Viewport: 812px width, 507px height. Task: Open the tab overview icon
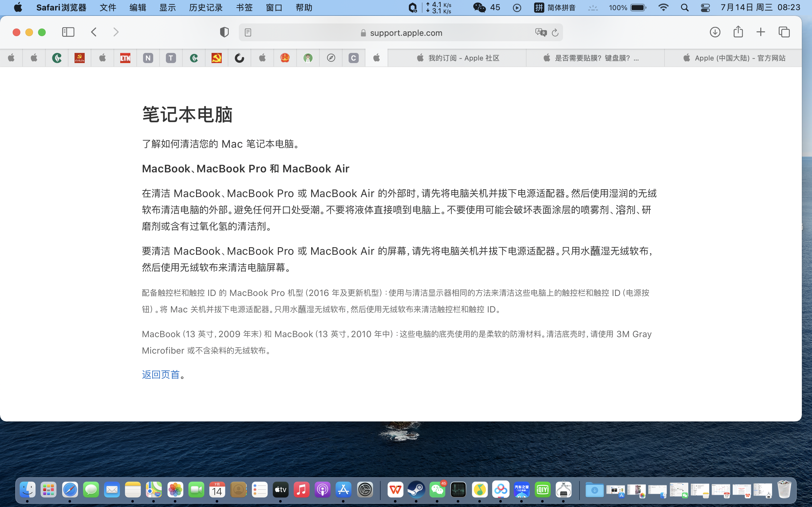pos(784,32)
